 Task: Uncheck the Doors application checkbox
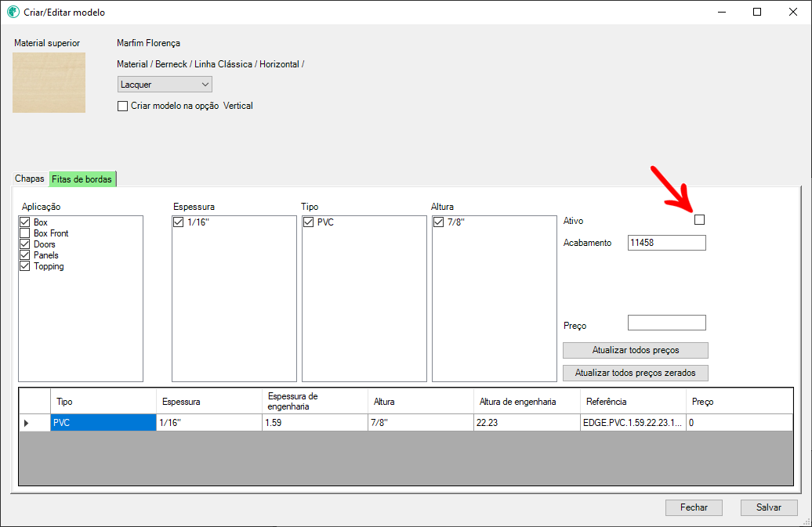(25, 244)
